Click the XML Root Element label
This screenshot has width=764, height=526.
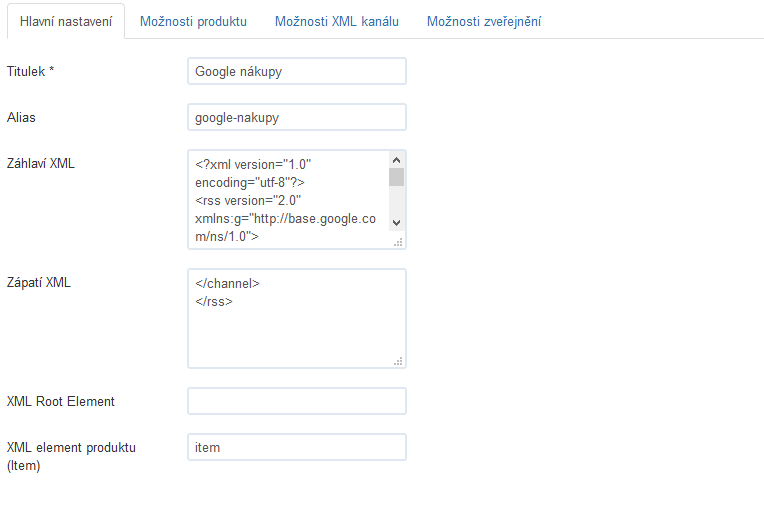coord(60,401)
